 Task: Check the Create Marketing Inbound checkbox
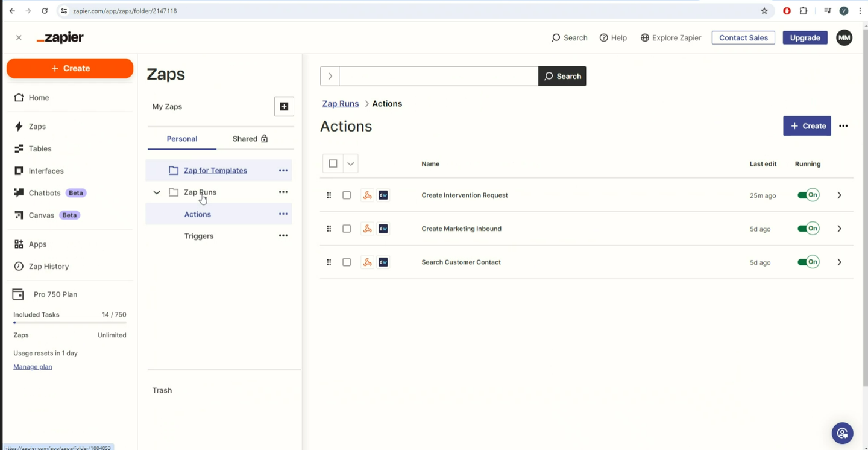click(x=347, y=229)
